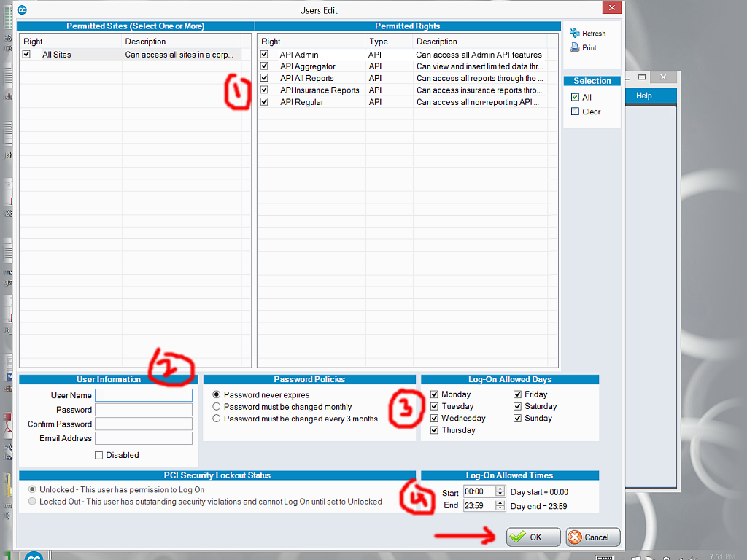Uncheck Saturday log-on day
747x560 pixels.
click(x=518, y=406)
